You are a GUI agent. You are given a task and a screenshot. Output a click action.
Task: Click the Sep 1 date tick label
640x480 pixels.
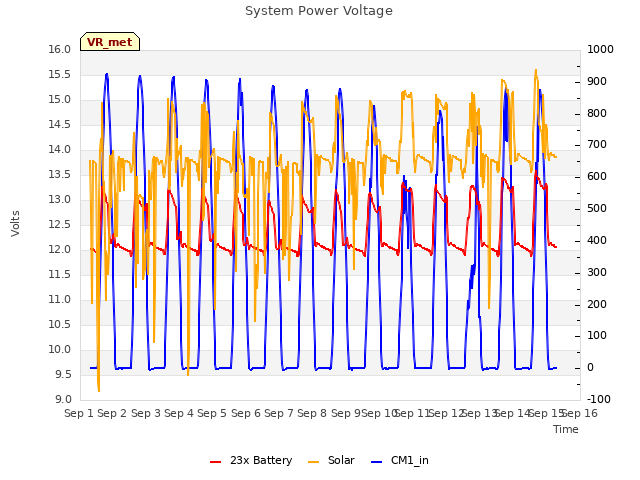(79, 413)
